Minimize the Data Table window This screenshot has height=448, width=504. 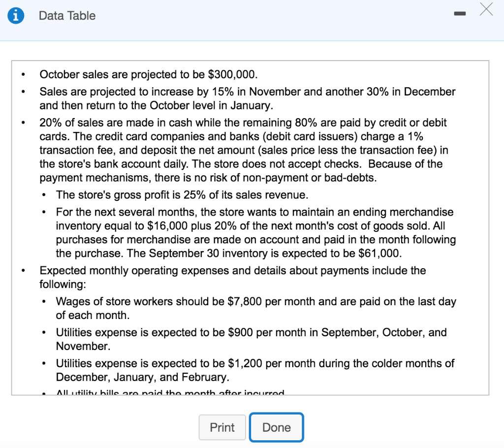tap(460, 14)
